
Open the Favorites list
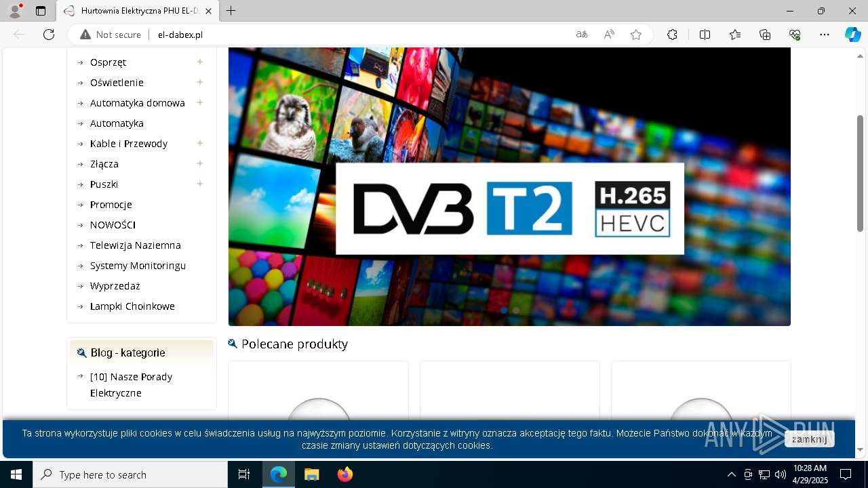pyautogui.click(x=735, y=35)
